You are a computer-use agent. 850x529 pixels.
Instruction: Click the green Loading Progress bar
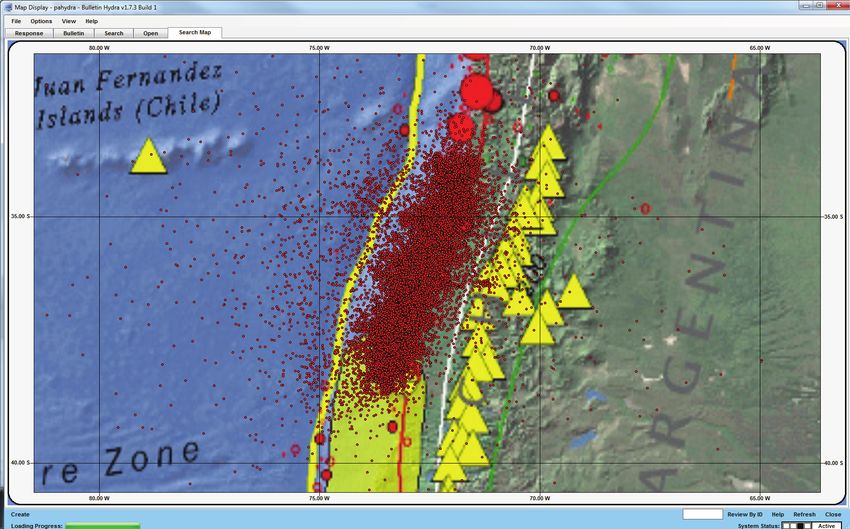click(103, 525)
